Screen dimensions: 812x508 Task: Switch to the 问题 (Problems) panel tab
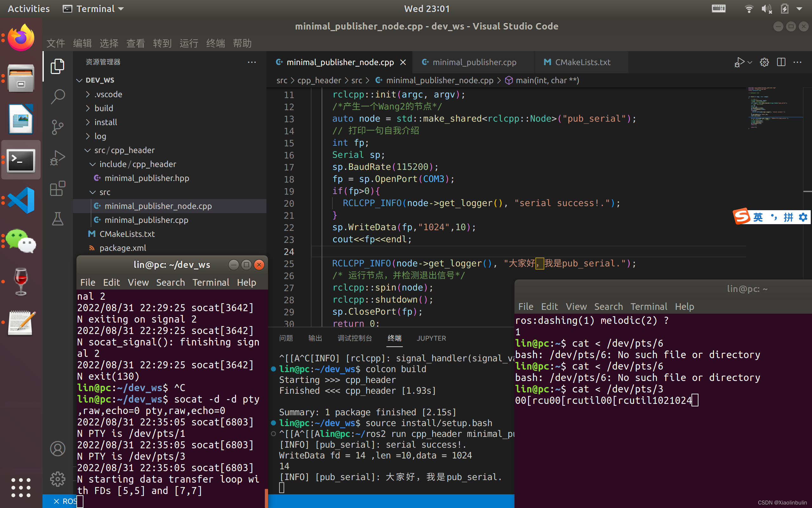tap(286, 338)
